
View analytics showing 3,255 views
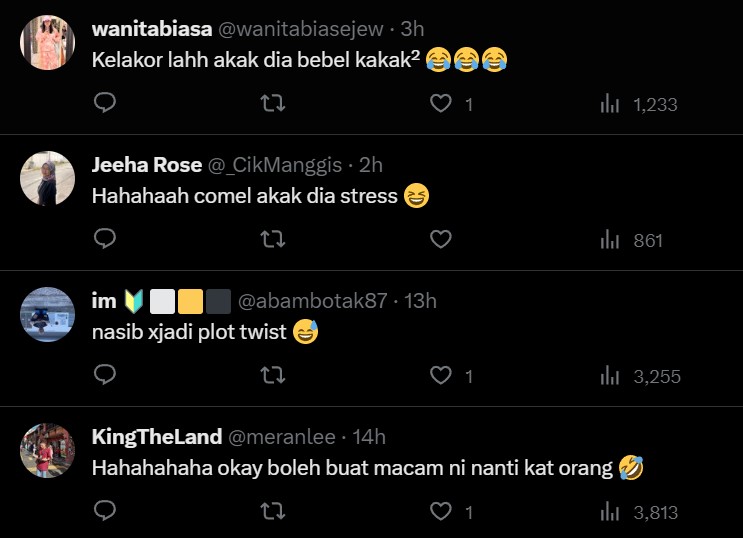tap(640, 376)
